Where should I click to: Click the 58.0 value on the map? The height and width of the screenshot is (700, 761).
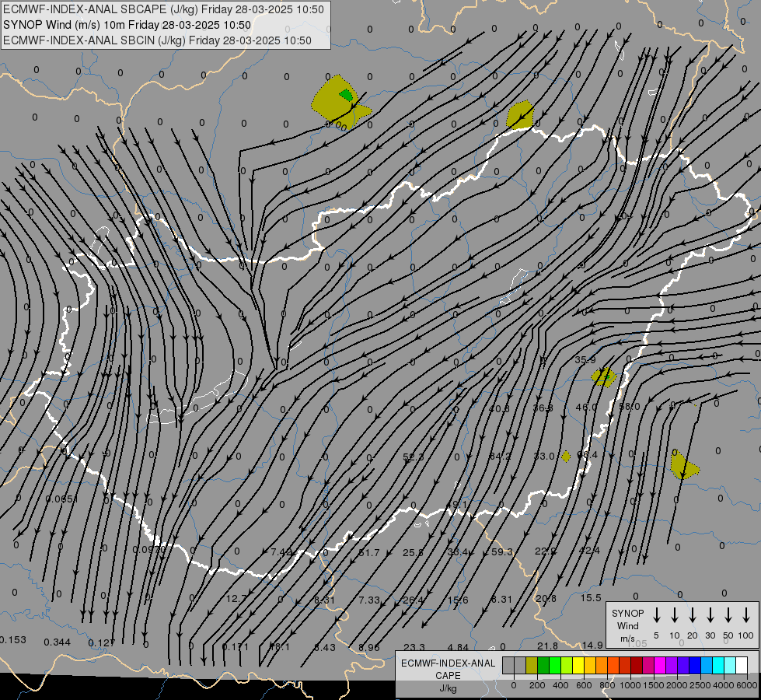click(x=630, y=407)
